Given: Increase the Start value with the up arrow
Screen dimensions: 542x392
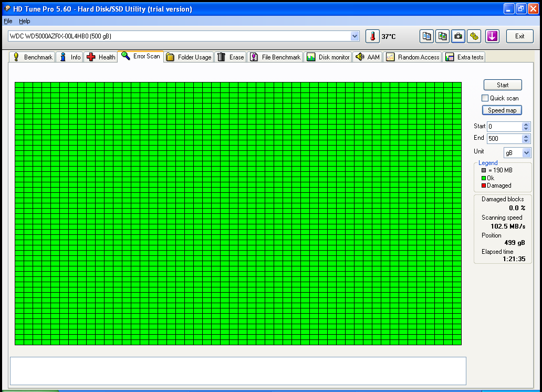Looking at the screenshot, I should (x=526, y=125).
